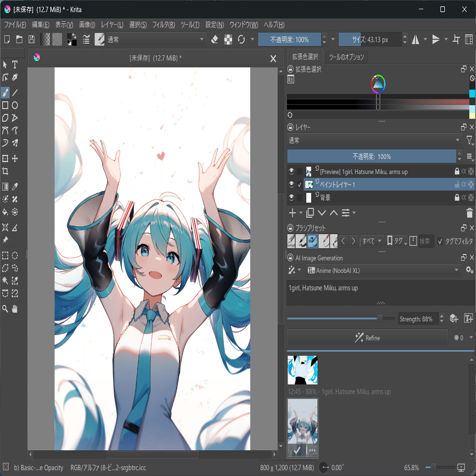This screenshot has height=476, width=476.
Task: Pick a color on the hue ring
Action: point(378,83)
